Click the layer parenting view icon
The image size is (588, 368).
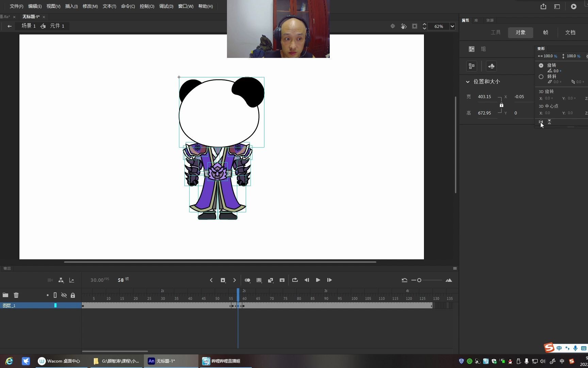tap(61, 280)
